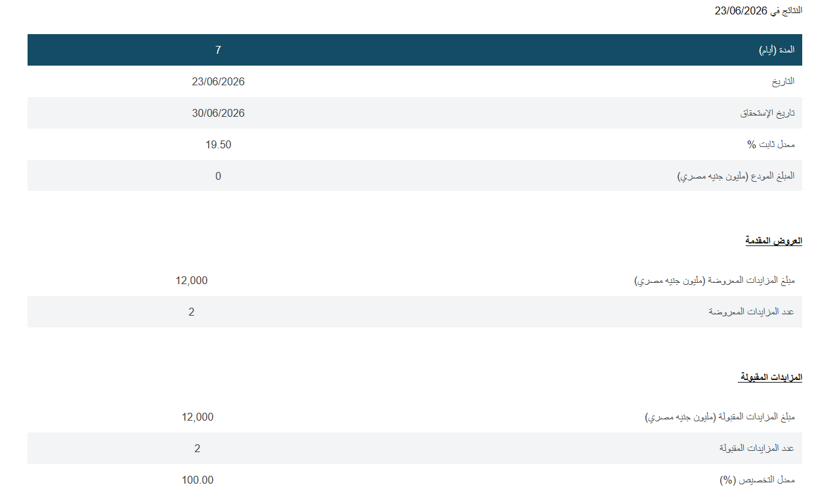This screenshot has height=504, width=816.
Task: Click the "المزايدات المقبولة" section heading
Action: [x=770, y=377]
